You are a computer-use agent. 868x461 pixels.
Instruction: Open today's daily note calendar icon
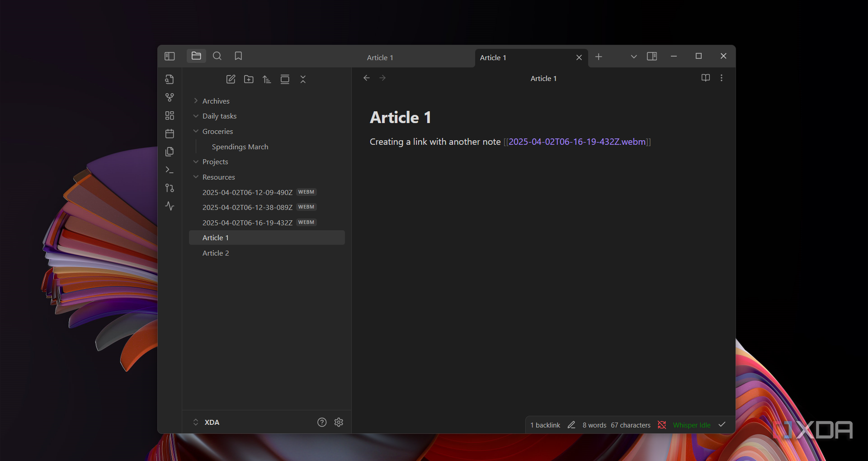coord(170,133)
